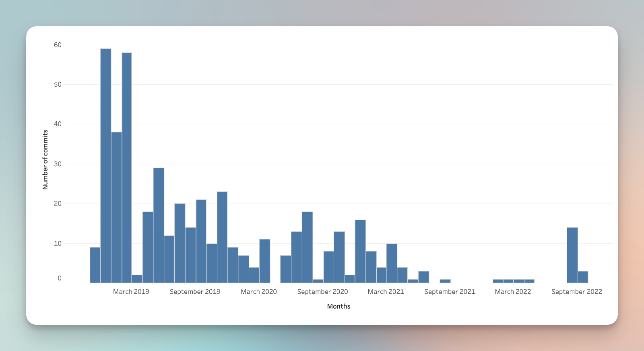644x351 pixels.
Task: Select the 14-commit bar near September 2022
Action: pyautogui.click(x=572, y=255)
